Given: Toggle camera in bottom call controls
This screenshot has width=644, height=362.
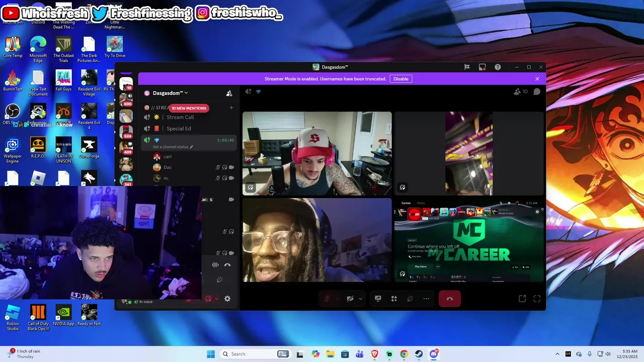Looking at the screenshot, I should [350, 299].
